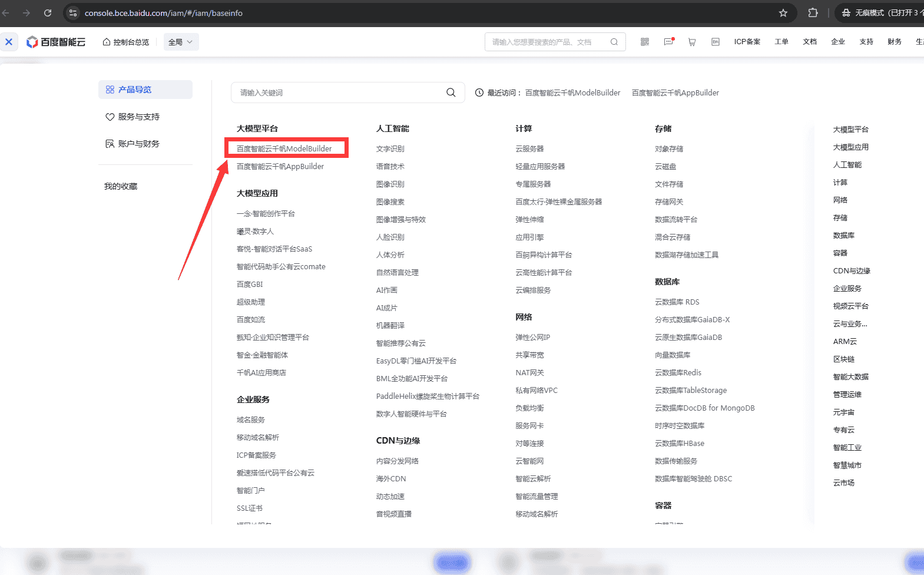Expand the 全局 region dropdown
The image size is (924, 575).
pyautogui.click(x=181, y=42)
